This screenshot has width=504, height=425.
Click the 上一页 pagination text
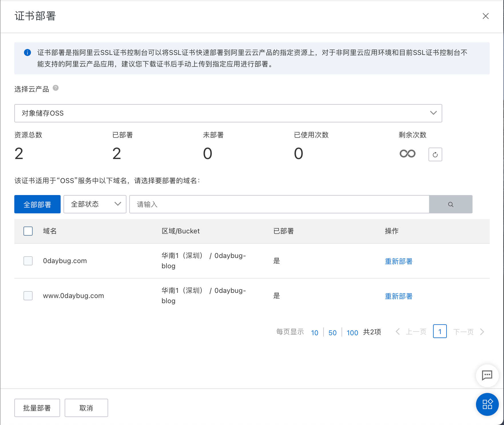pos(416,332)
